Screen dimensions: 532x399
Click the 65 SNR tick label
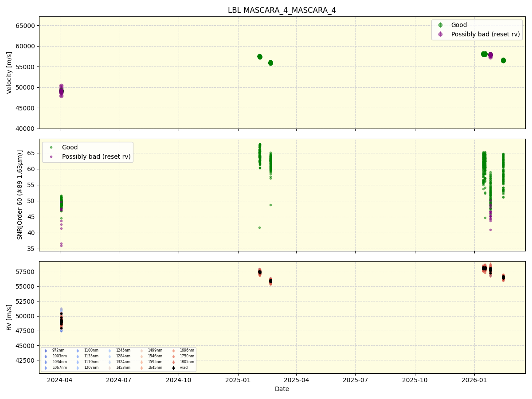[x=31, y=153]
